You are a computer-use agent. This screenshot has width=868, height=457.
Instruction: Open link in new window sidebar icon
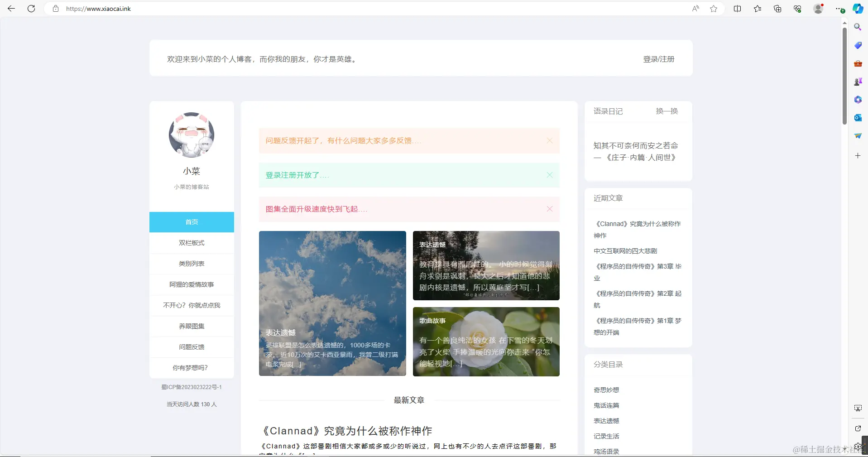coord(858,428)
